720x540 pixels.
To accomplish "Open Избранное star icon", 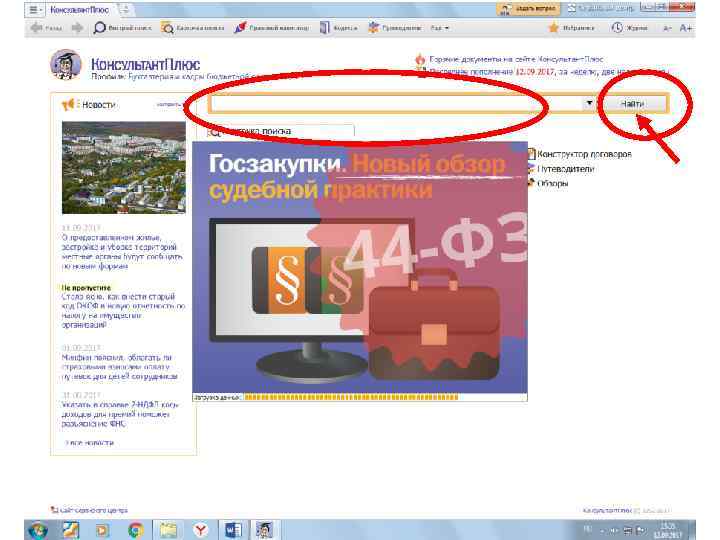I will coord(554,28).
